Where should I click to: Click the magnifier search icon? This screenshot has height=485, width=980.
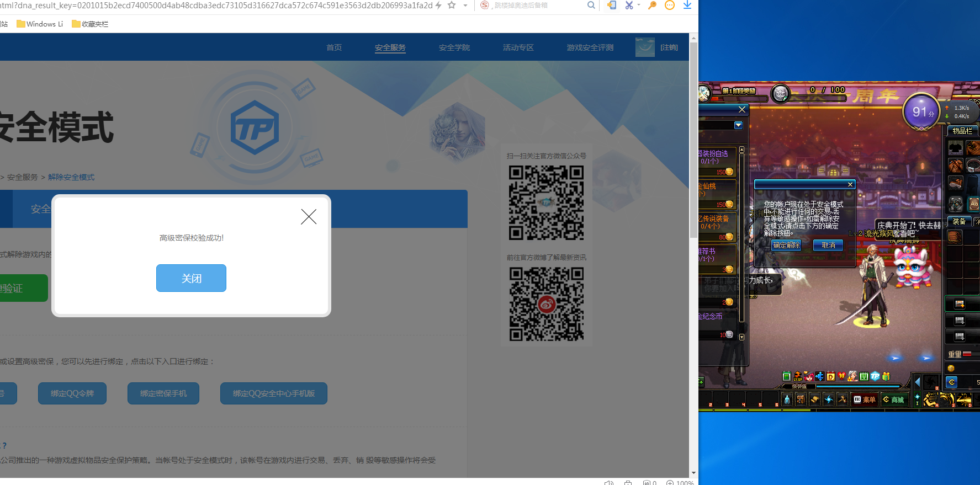coord(591,6)
